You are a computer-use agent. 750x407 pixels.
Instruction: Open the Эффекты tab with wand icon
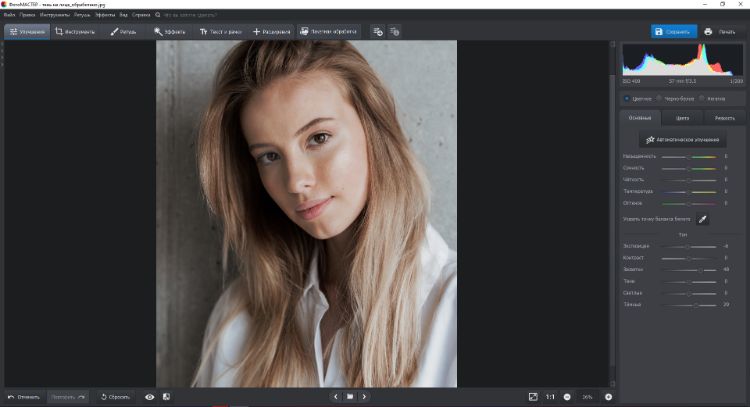(x=170, y=32)
